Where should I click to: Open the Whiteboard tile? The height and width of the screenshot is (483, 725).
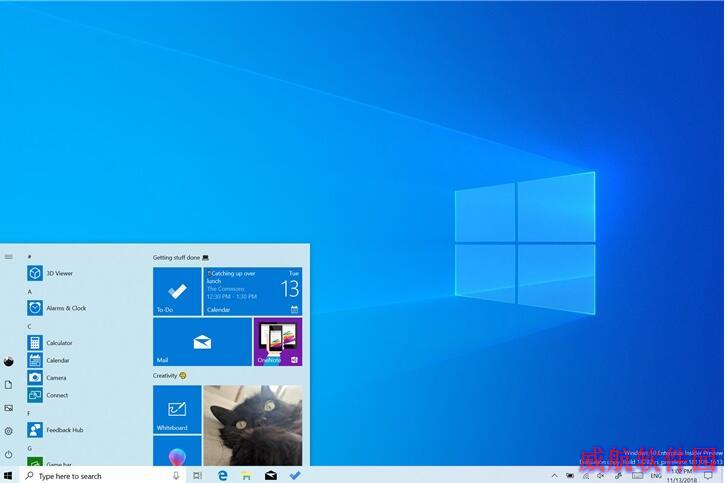click(x=177, y=410)
